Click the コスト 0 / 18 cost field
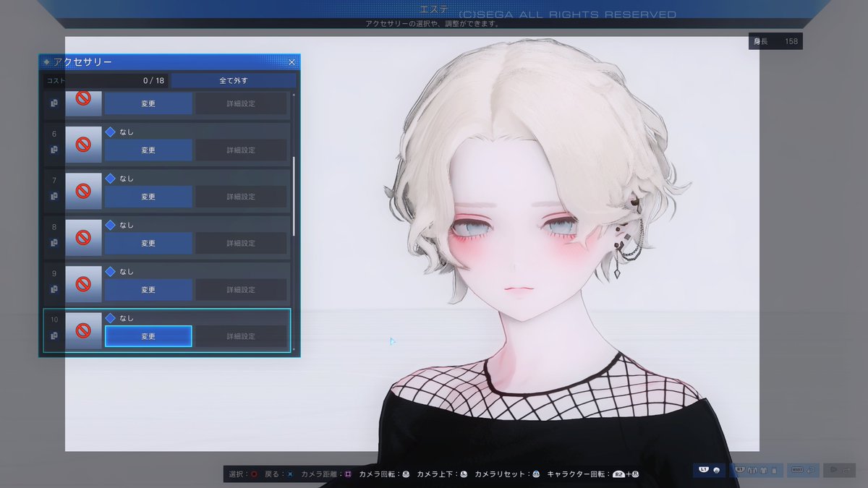The height and width of the screenshot is (488, 868). pyautogui.click(x=106, y=80)
